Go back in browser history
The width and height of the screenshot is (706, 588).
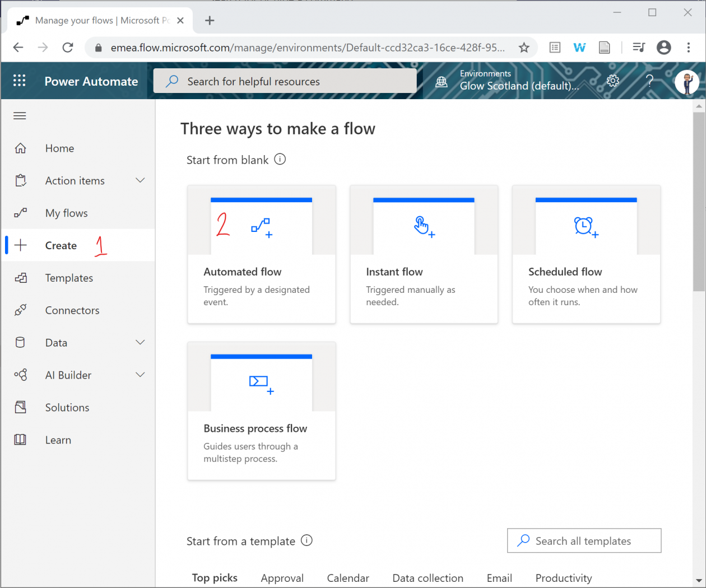[x=18, y=48]
